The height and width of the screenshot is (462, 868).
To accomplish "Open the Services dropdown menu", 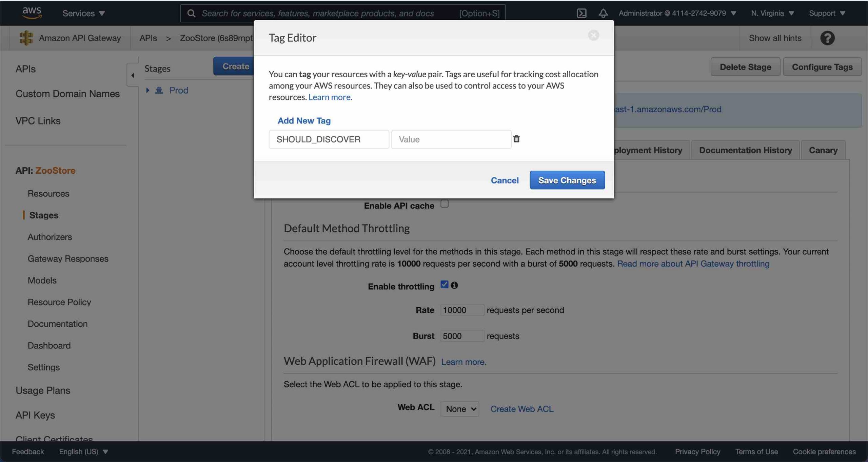I will coord(84,13).
